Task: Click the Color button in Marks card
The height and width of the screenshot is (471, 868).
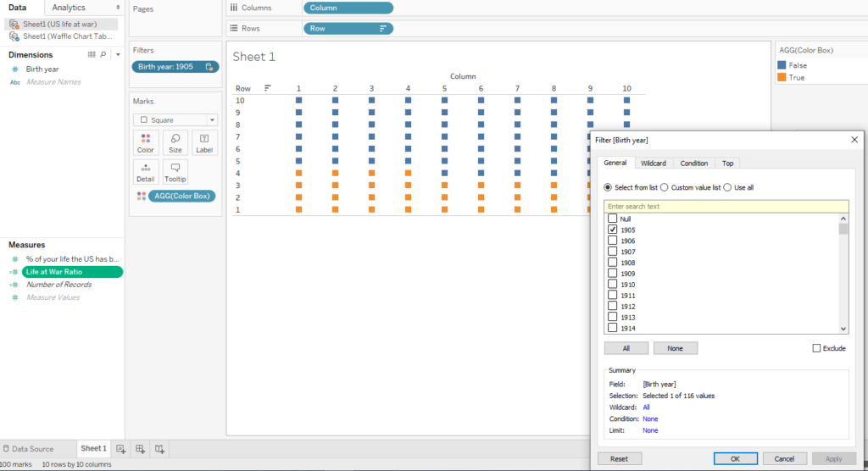Action: (146, 143)
